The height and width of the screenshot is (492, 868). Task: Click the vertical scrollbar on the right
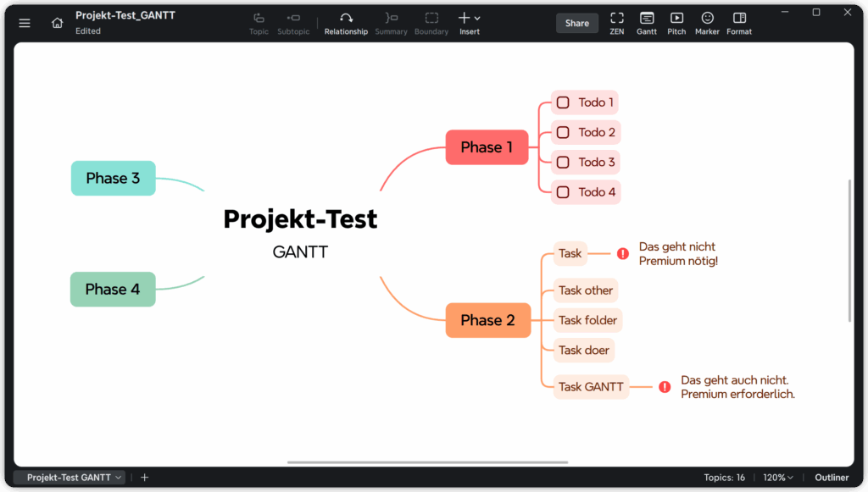(x=849, y=250)
